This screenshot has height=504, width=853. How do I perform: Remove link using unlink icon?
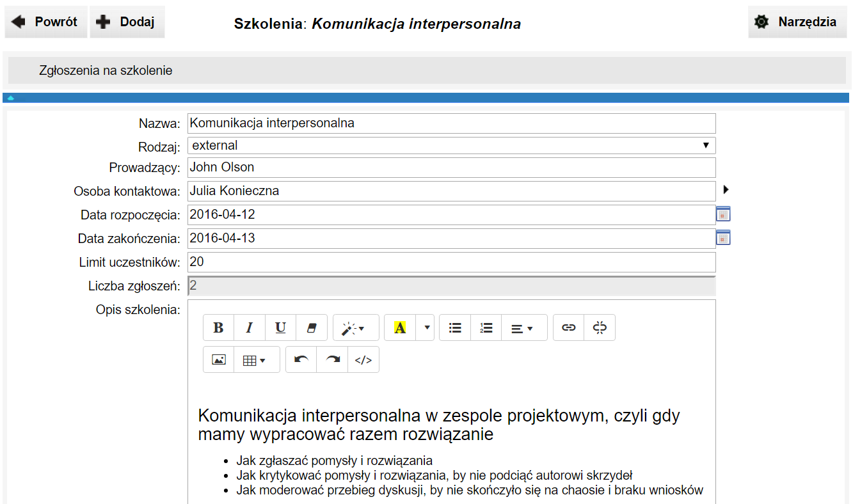[x=600, y=327]
